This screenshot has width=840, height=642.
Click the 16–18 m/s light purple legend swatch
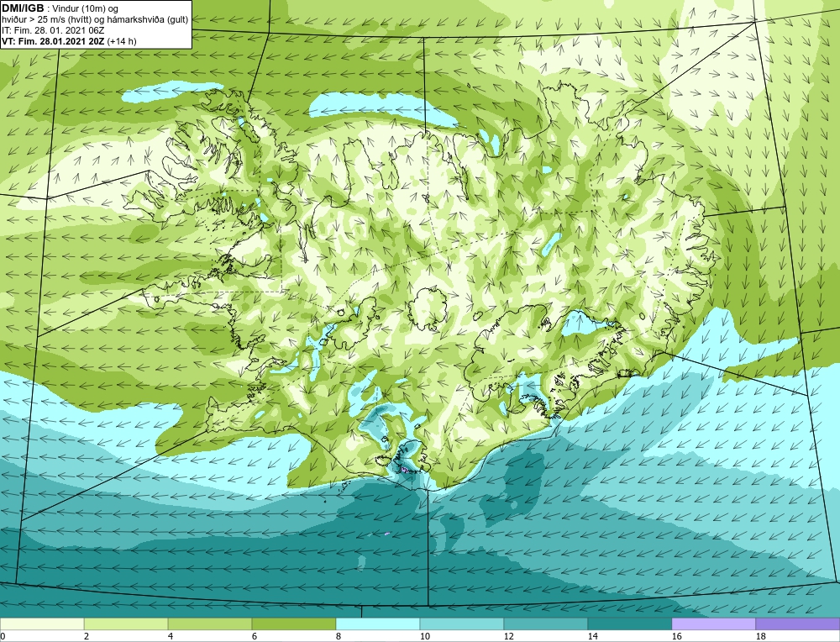point(713,624)
